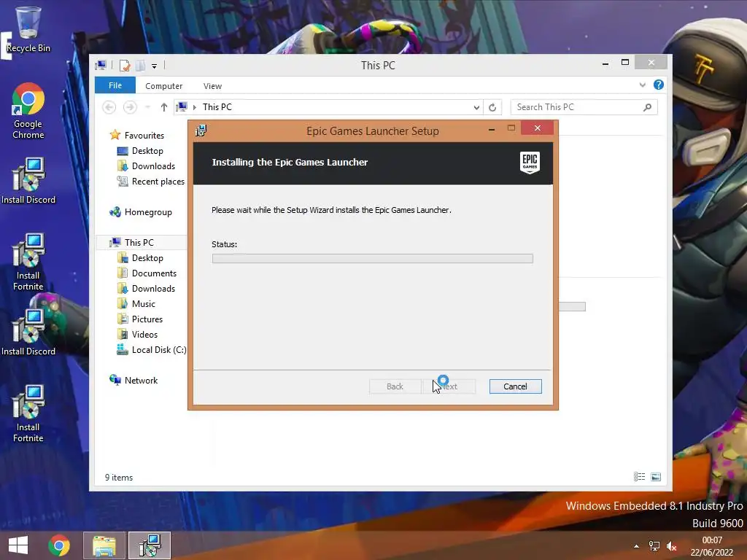Click the installation status progress bar
Image resolution: width=747 pixels, height=560 pixels.
(373, 259)
